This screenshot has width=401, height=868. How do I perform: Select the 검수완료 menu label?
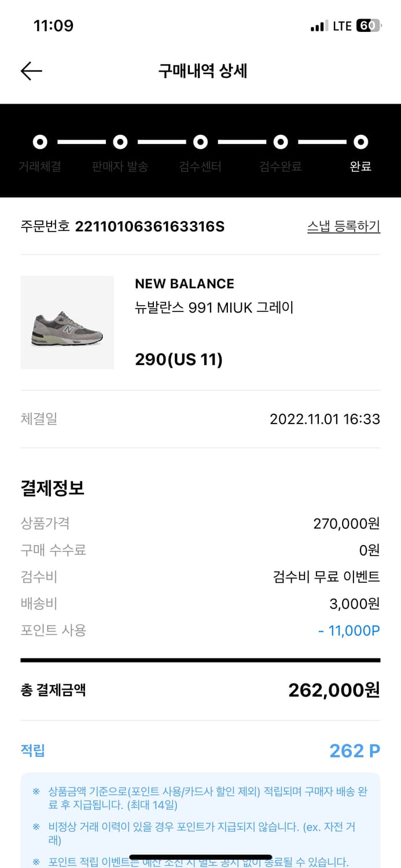[x=280, y=166]
